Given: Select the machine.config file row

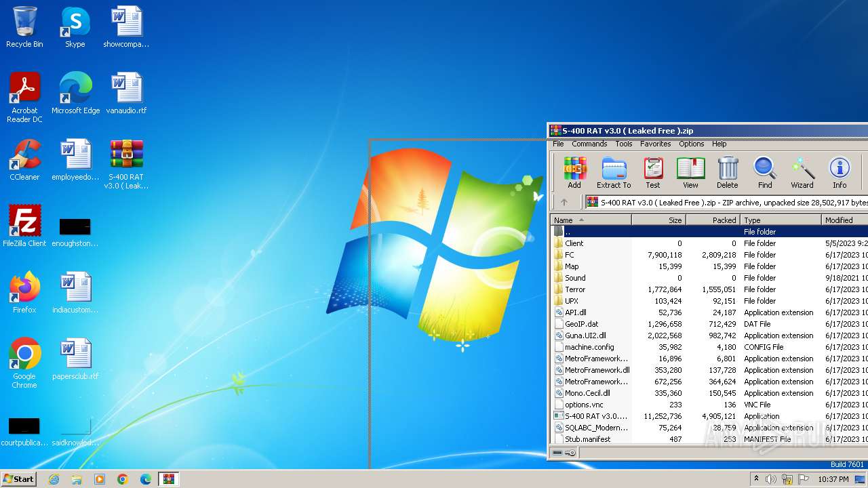Looking at the screenshot, I should click(709, 347).
